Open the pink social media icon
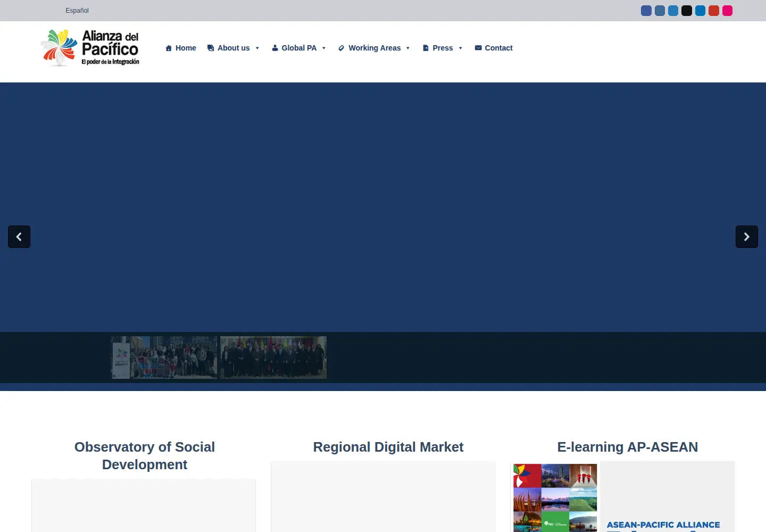Image resolution: width=766 pixels, height=532 pixels. click(x=727, y=11)
